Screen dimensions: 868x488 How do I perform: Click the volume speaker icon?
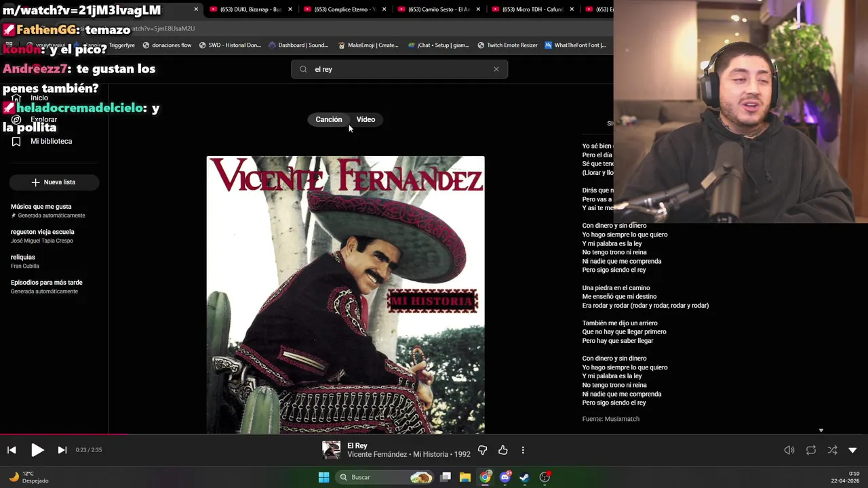click(789, 450)
